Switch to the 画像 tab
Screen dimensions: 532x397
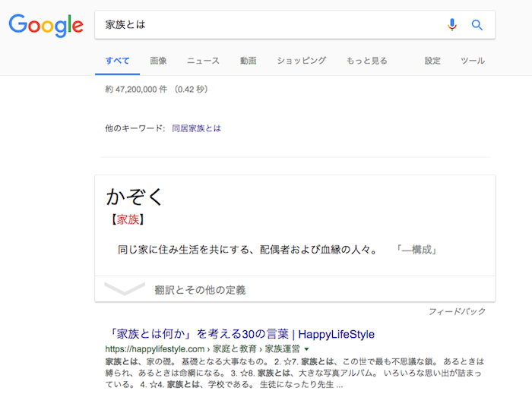click(158, 61)
